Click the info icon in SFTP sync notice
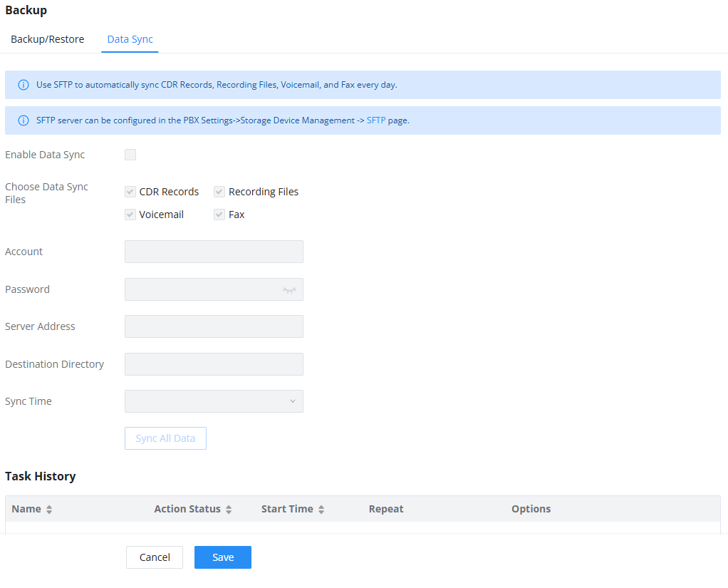Image resolution: width=728 pixels, height=588 pixels. pyautogui.click(x=24, y=85)
